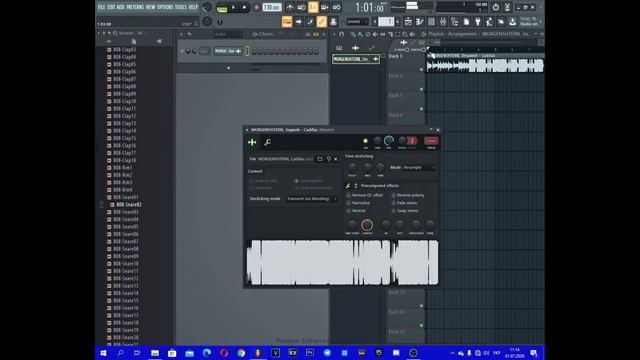Open Windows Start menu
Image resolution: width=640 pixels, height=360 pixels.
coord(103,353)
